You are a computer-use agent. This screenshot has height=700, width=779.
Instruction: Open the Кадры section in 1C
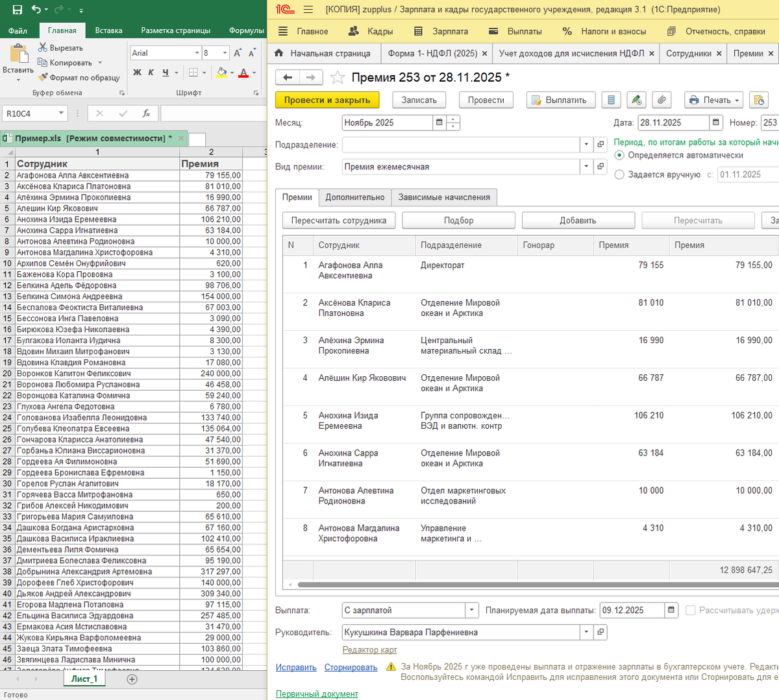click(x=371, y=31)
